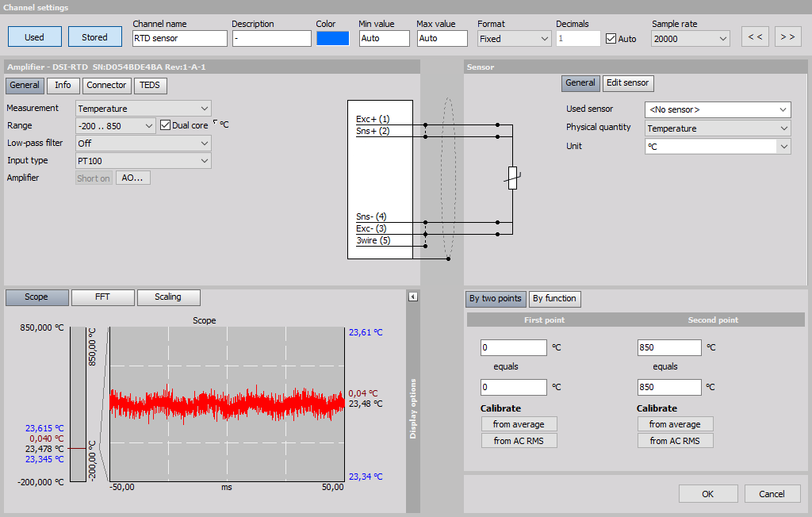Open the sensor Unit dropdown
812x517 pixels.
pos(718,146)
